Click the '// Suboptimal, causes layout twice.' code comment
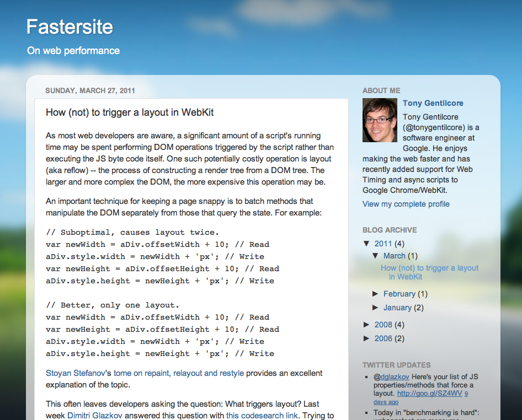 click(x=132, y=232)
